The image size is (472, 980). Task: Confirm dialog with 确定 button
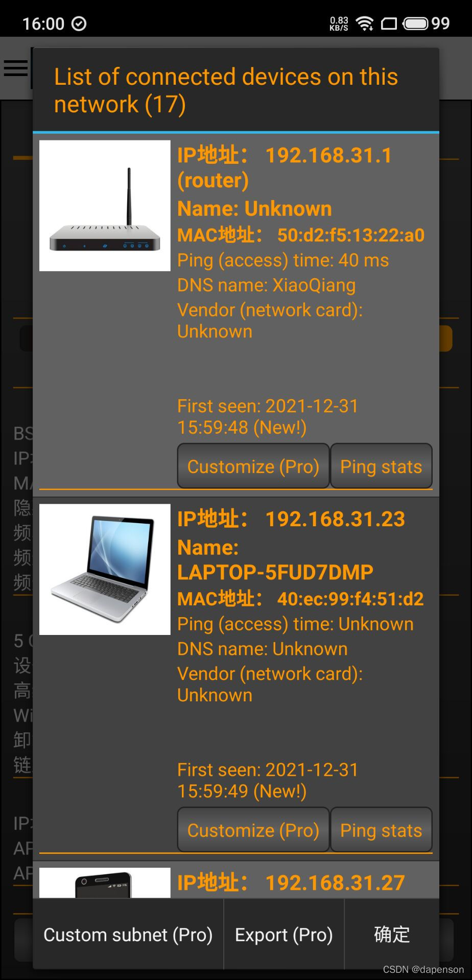[392, 935]
